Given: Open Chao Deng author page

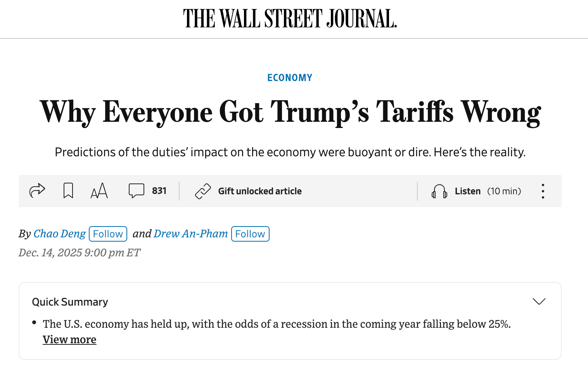Looking at the screenshot, I should (60, 233).
